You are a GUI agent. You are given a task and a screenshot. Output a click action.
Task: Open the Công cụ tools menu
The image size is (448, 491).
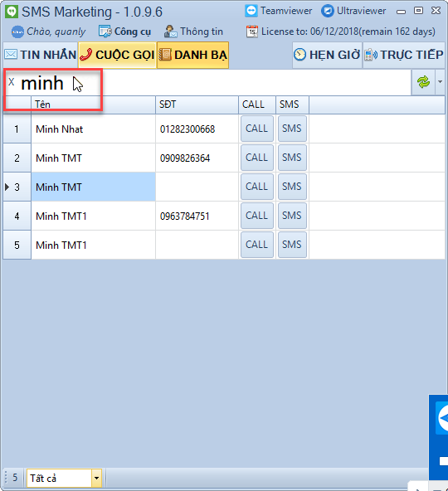124,32
